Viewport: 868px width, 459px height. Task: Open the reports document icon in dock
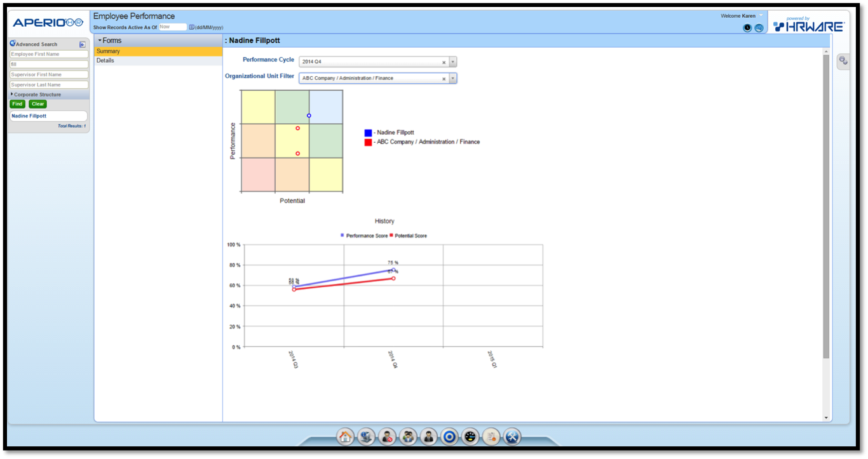click(491, 437)
